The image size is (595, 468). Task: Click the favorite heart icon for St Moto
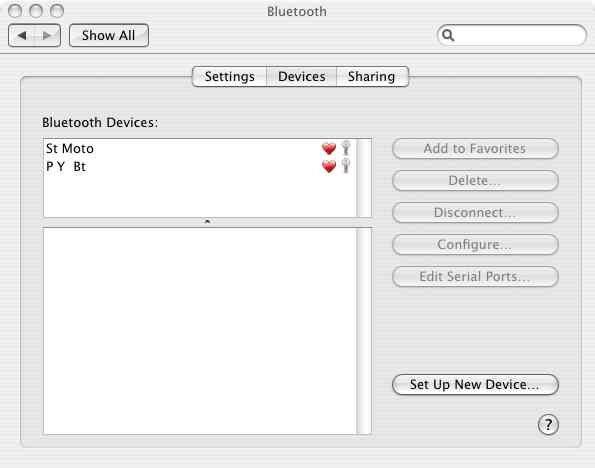329,148
